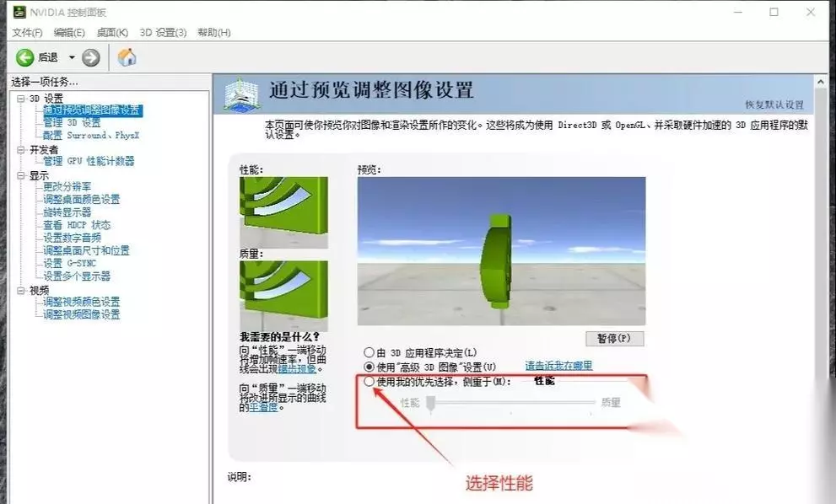Click the 平滑度 help link
The image size is (836, 504).
(263, 407)
